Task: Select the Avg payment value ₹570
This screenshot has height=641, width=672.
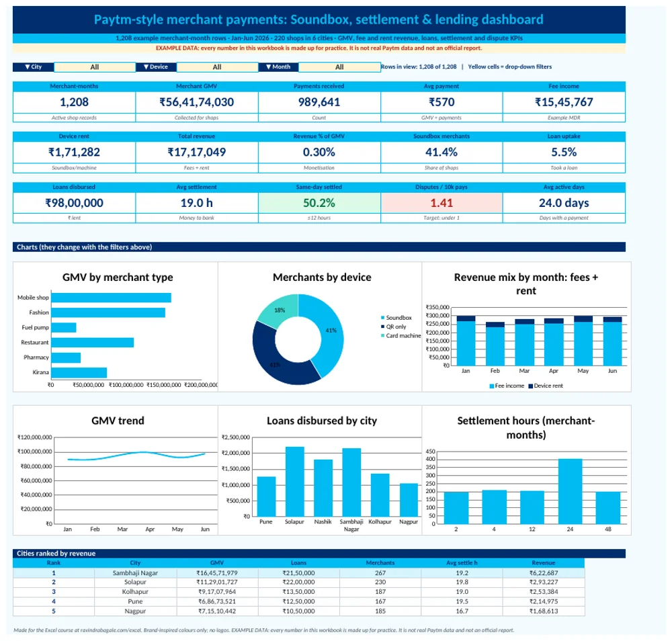Action: [442, 102]
